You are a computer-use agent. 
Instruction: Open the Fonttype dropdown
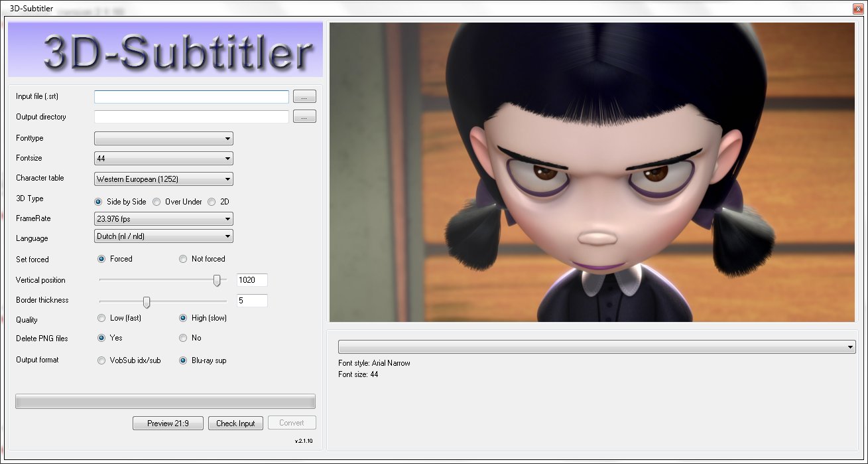(164, 139)
